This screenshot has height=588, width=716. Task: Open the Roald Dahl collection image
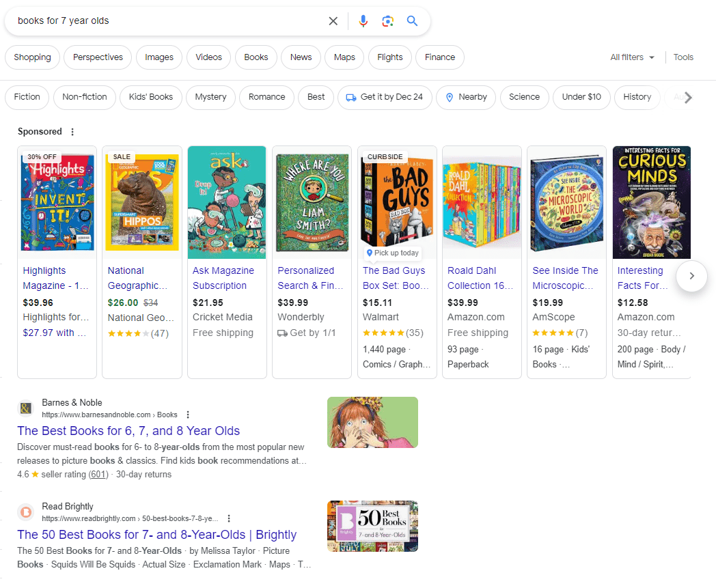[x=482, y=202]
